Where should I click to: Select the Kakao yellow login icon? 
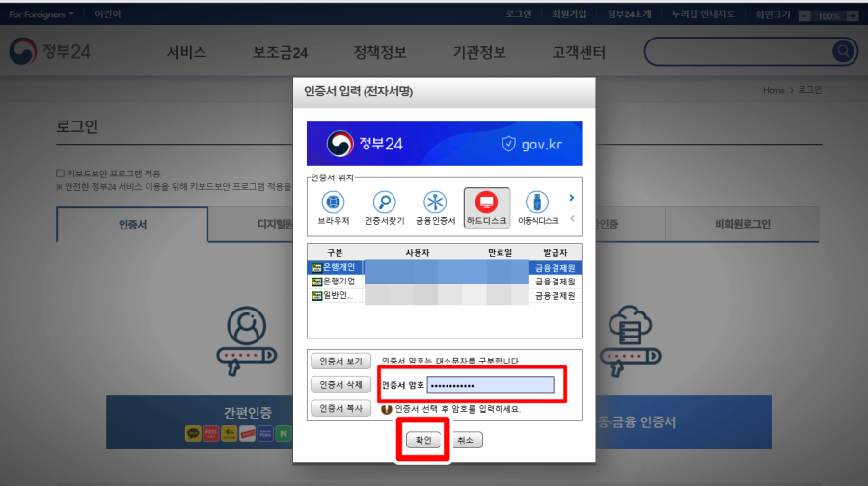pos(193,433)
